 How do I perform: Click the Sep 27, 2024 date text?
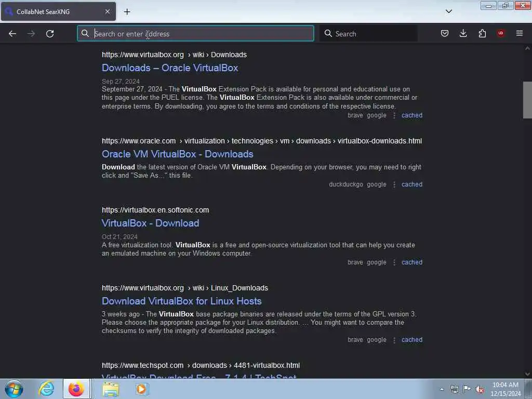(x=121, y=82)
